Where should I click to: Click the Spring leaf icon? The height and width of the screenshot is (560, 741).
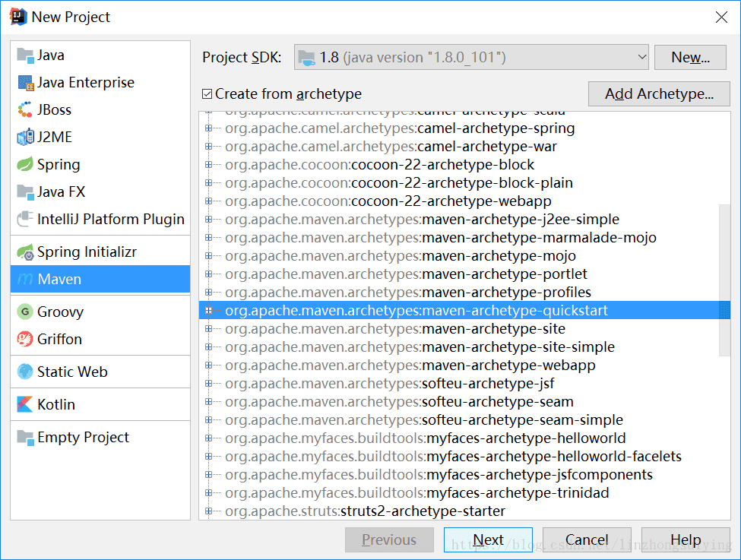(x=25, y=164)
